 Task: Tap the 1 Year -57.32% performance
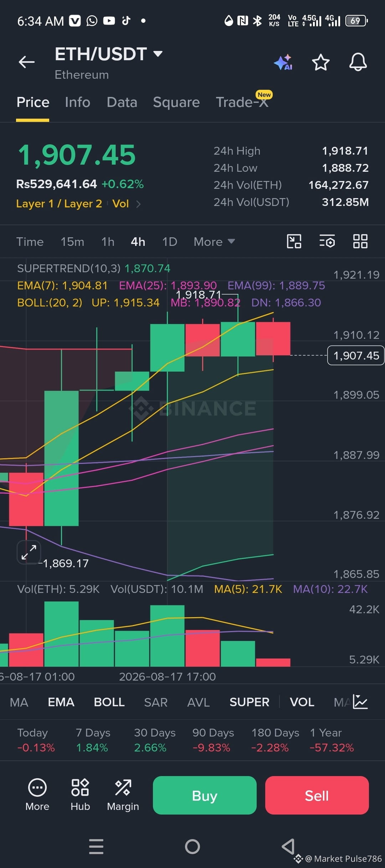pyautogui.click(x=332, y=740)
